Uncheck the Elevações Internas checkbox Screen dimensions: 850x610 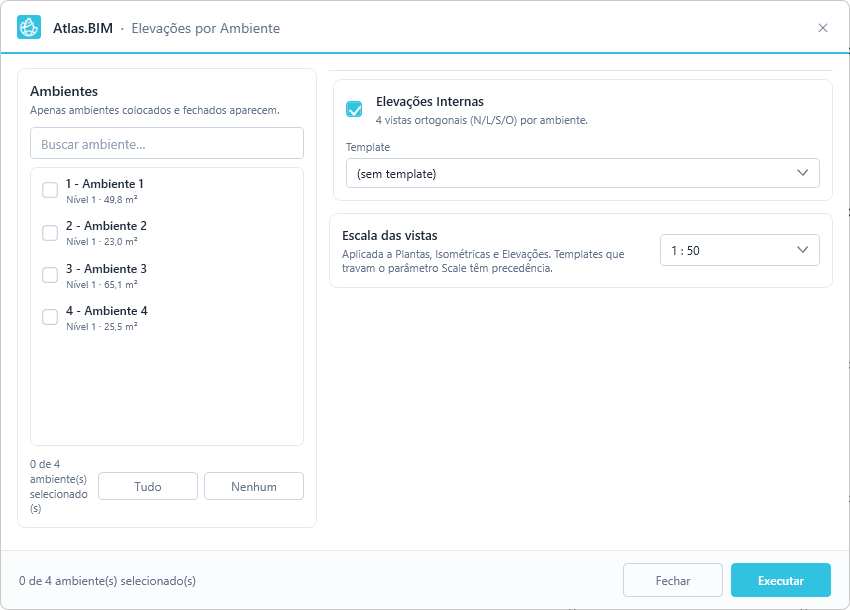tap(354, 109)
